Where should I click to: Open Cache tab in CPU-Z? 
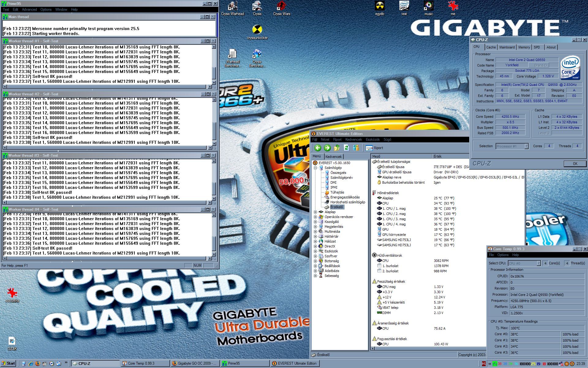[491, 47]
